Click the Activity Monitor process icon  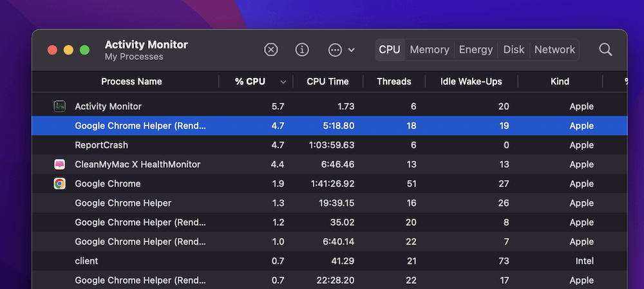tap(59, 106)
